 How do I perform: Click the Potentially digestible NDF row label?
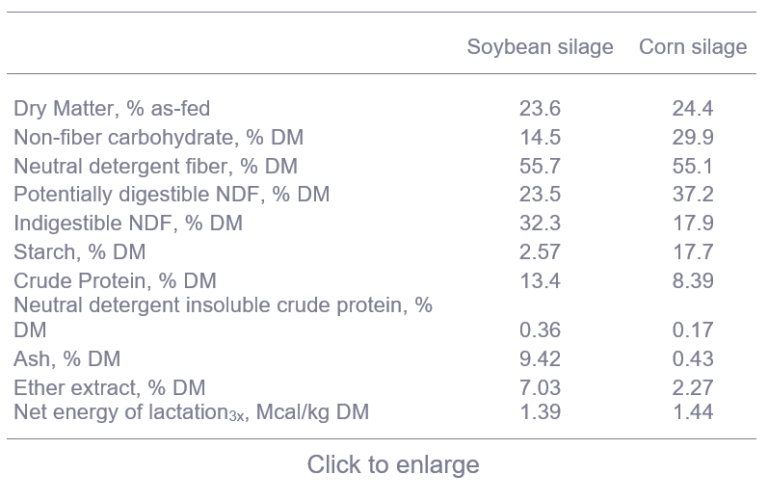tap(171, 194)
